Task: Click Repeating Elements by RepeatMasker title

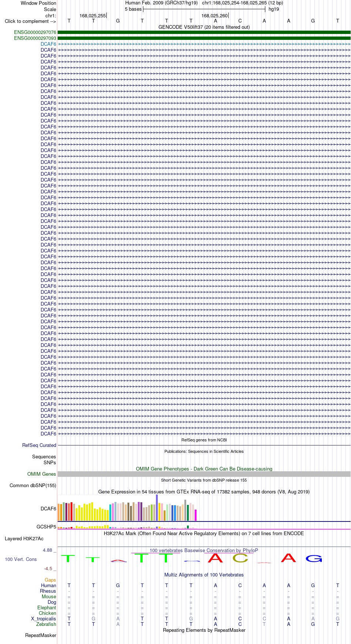Action: [x=204, y=630]
